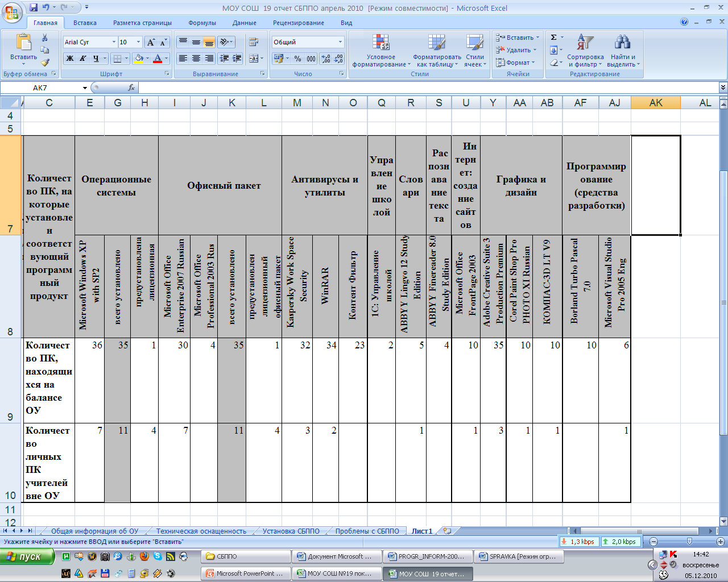Image resolution: width=728 pixels, height=582 pixels.
Task: Click the Paste (Вставить) button
Action: (x=23, y=49)
